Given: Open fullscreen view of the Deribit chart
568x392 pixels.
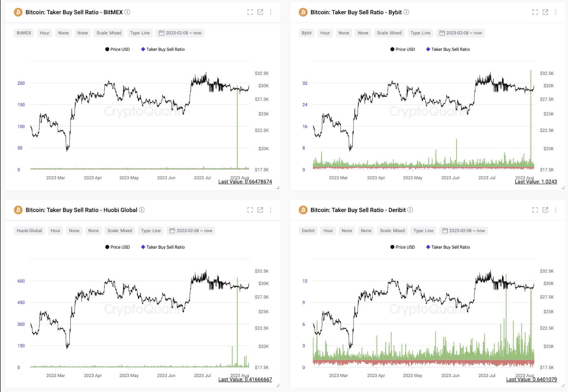Looking at the screenshot, I should pyautogui.click(x=535, y=210).
